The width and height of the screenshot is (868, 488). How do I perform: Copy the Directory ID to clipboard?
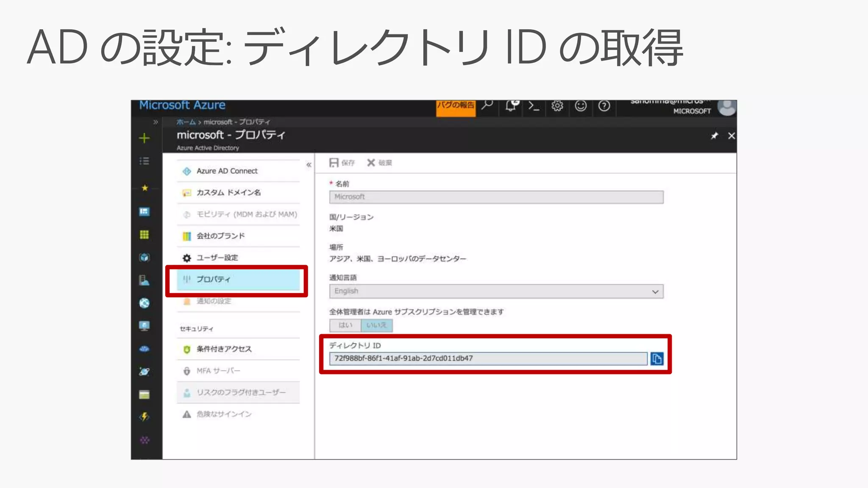(657, 359)
